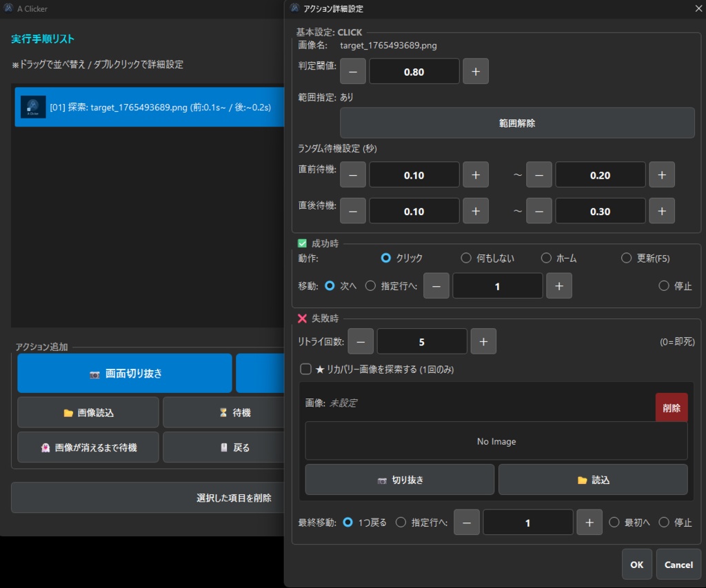Decrease the success 指定行へ line number
This screenshot has height=588, width=706.
tap(436, 286)
